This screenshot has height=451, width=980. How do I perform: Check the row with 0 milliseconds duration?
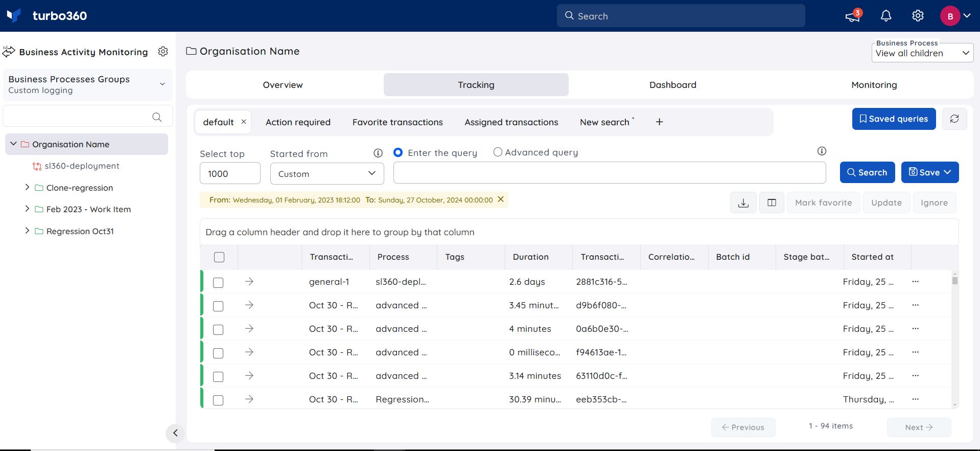click(x=218, y=353)
